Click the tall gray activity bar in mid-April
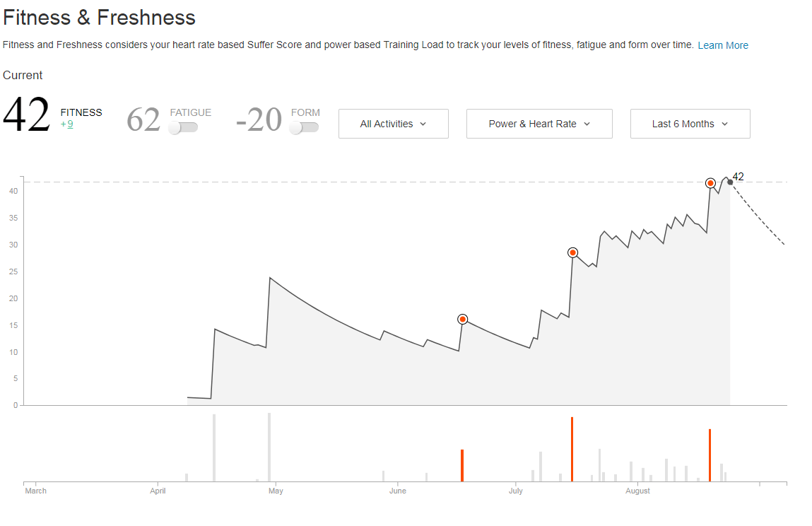 click(214, 447)
